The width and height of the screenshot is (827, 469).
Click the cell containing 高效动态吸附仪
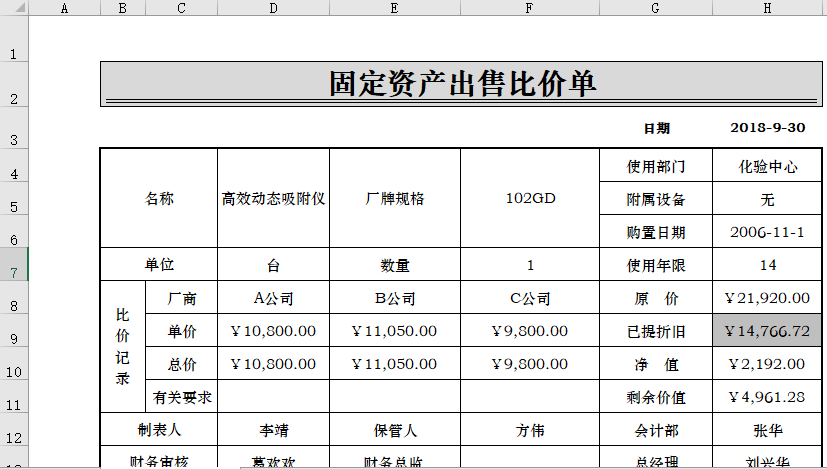[273, 198]
